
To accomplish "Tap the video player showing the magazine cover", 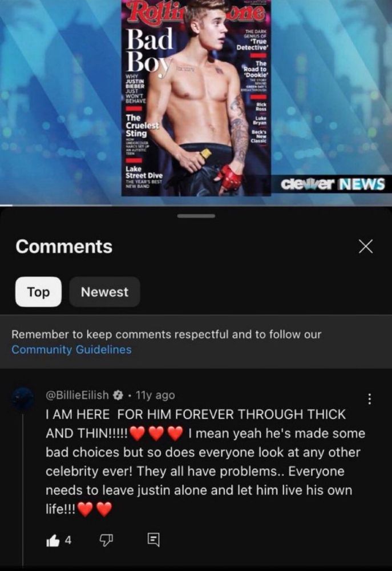I will point(196,102).
